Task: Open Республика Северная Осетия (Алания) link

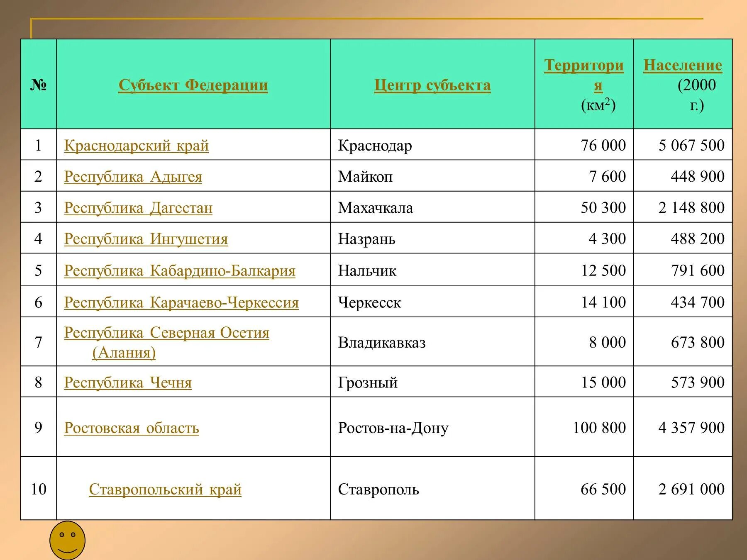Action: pos(166,343)
